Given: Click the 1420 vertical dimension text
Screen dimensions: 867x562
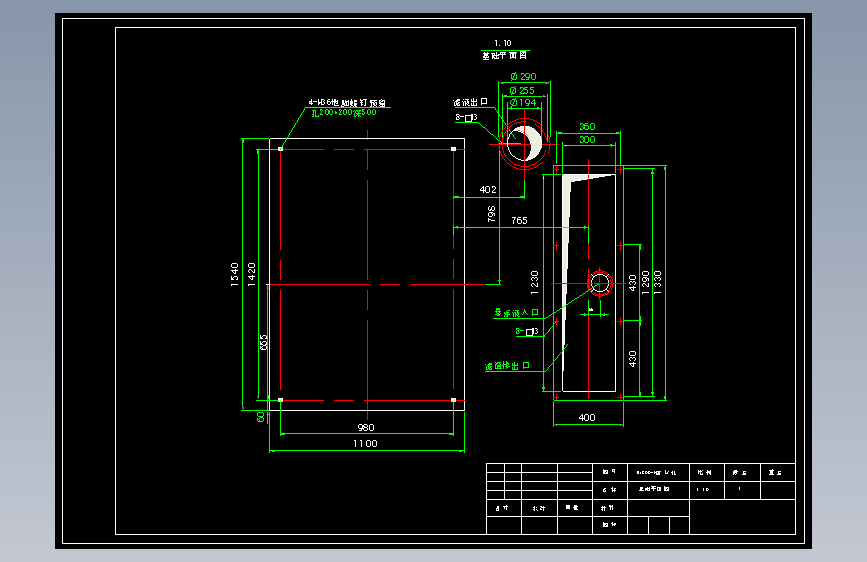Looking at the screenshot, I should (x=252, y=274).
